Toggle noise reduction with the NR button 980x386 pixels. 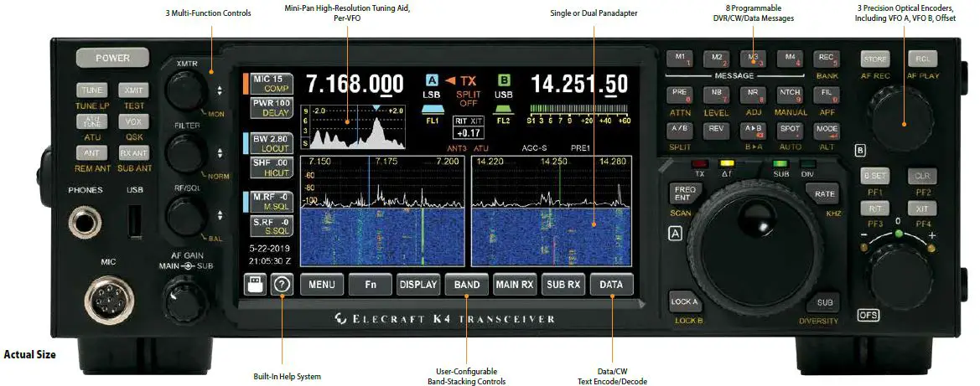[753, 95]
